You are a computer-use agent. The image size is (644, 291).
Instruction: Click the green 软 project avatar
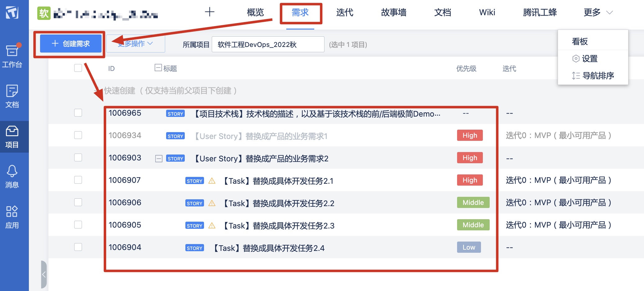click(44, 13)
